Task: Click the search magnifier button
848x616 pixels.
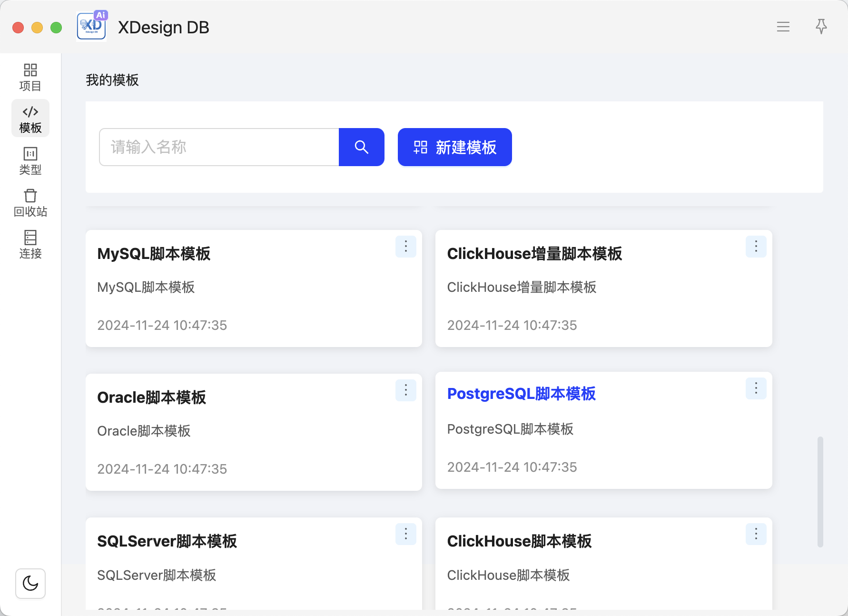Action: pyautogui.click(x=362, y=147)
